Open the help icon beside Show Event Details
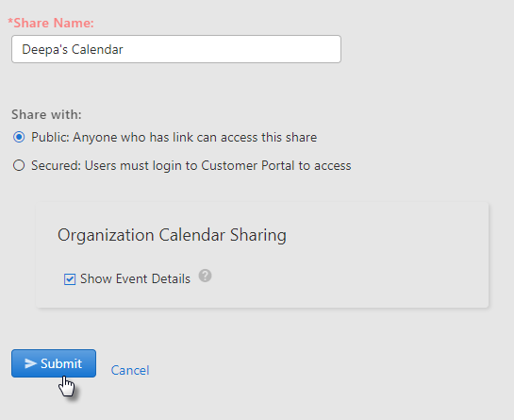The height and width of the screenshot is (420, 514). (206, 276)
